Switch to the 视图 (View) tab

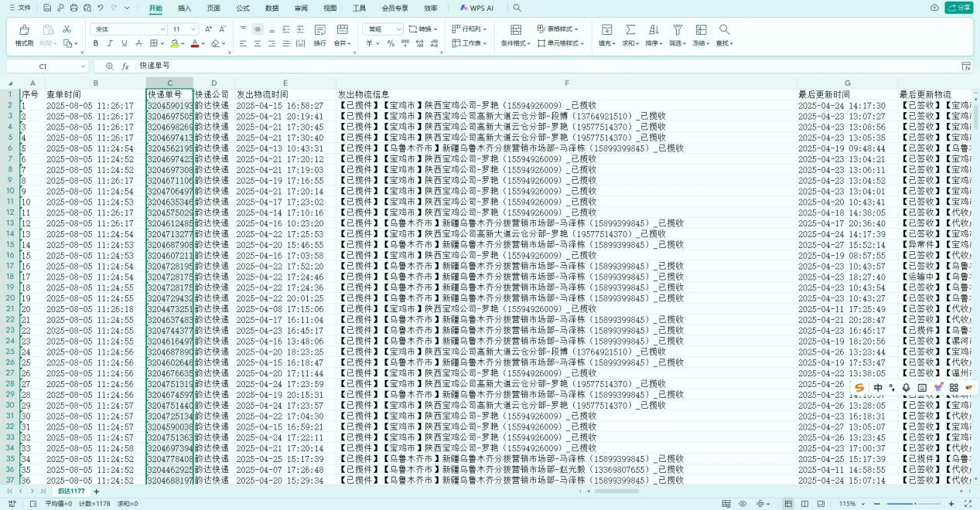pyautogui.click(x=330, y=8)
